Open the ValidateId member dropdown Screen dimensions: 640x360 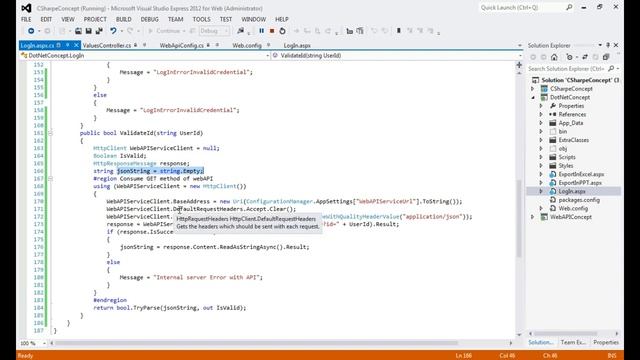coord(520,56)
